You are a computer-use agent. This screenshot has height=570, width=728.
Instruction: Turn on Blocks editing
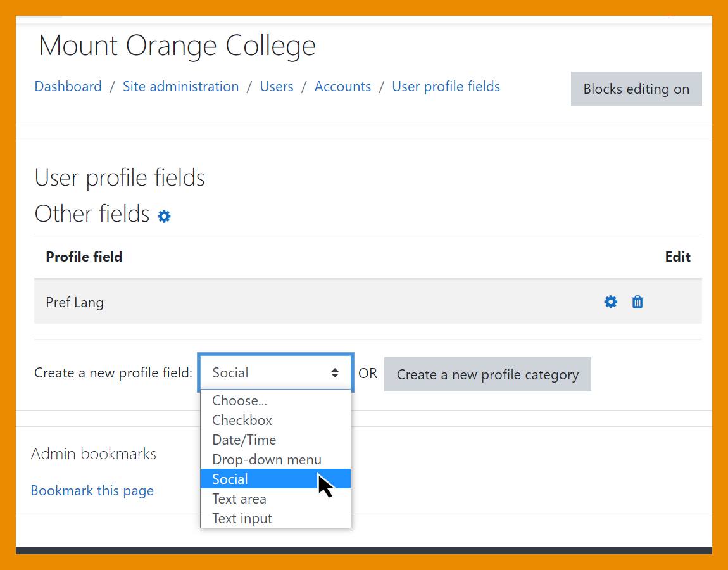[636, 89]
